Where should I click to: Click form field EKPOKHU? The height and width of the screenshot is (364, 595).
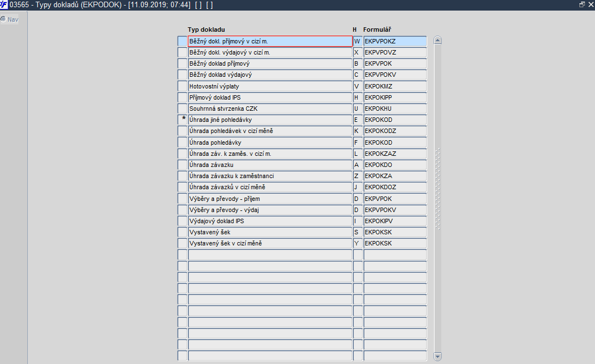pyautogui.click(x=395, y=109)
